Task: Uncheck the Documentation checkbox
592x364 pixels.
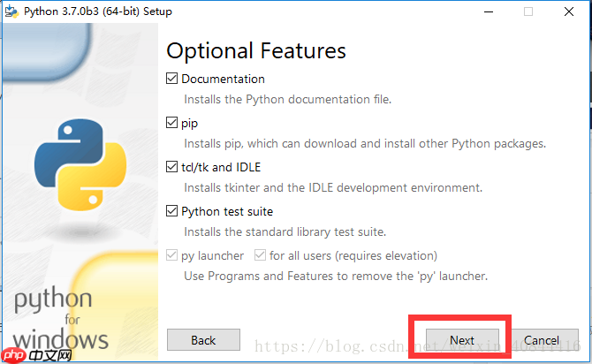Action: pos(172,79)
